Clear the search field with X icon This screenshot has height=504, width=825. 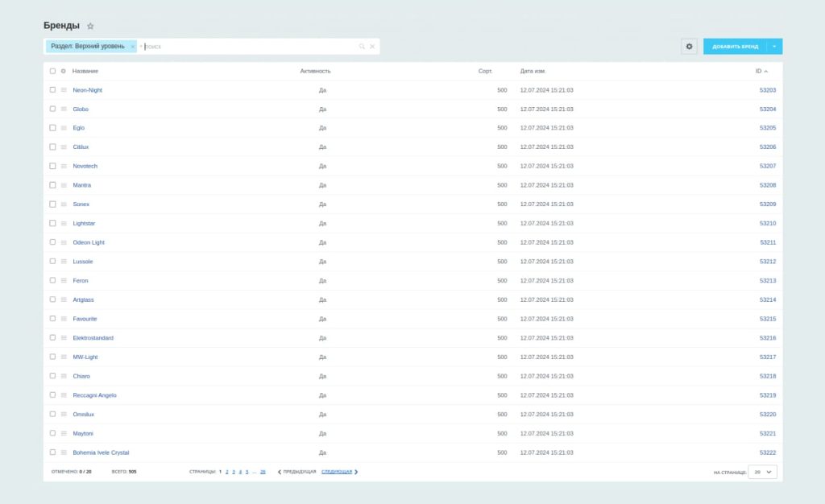[x=372, y=46]
